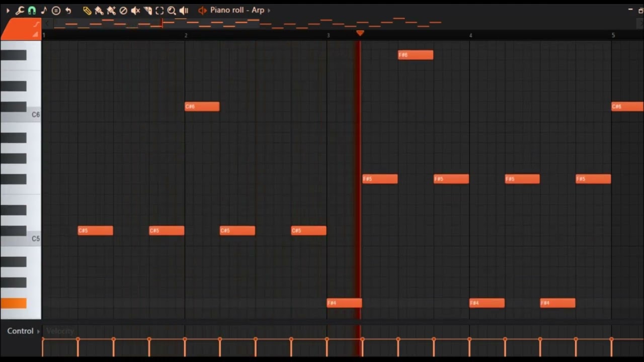Select the zoom magnifier tool
The image size is (644, 362).
coord(172,10)
